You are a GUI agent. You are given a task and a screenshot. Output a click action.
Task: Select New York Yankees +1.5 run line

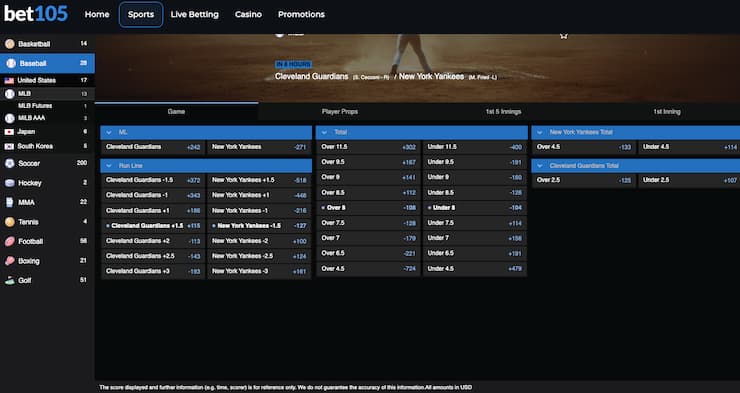(x=259, y=180)
